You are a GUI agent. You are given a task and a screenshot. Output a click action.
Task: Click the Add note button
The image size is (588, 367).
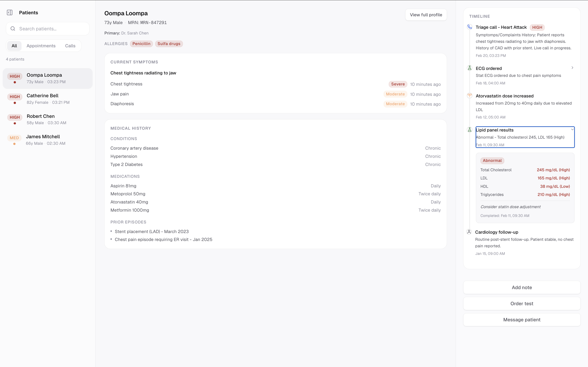tap(521, 287)
